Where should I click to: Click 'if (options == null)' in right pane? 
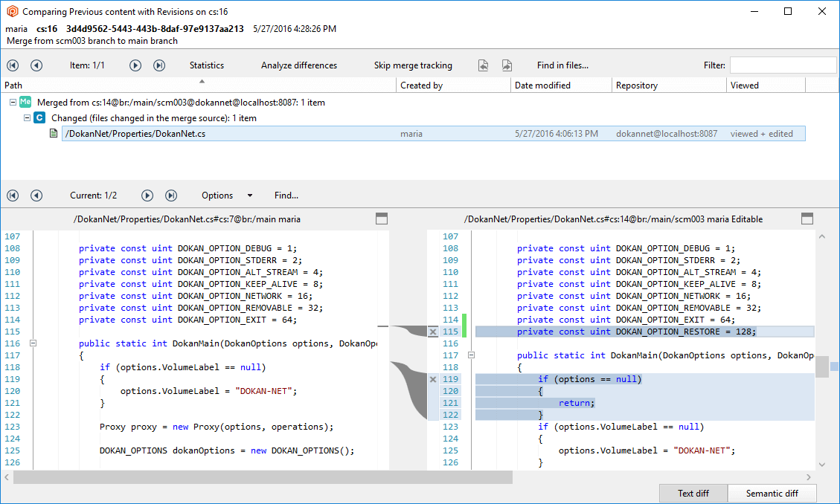pyautogui.click(x=590, y=379)
